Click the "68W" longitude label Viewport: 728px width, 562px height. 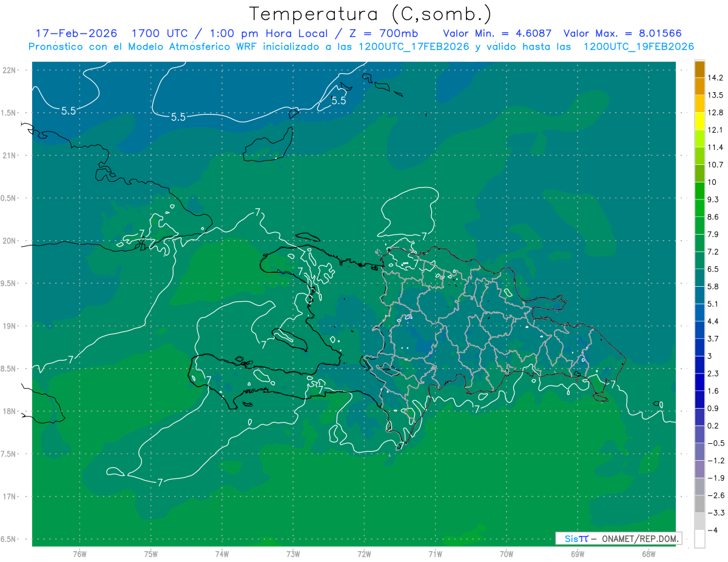click(649, 554)
